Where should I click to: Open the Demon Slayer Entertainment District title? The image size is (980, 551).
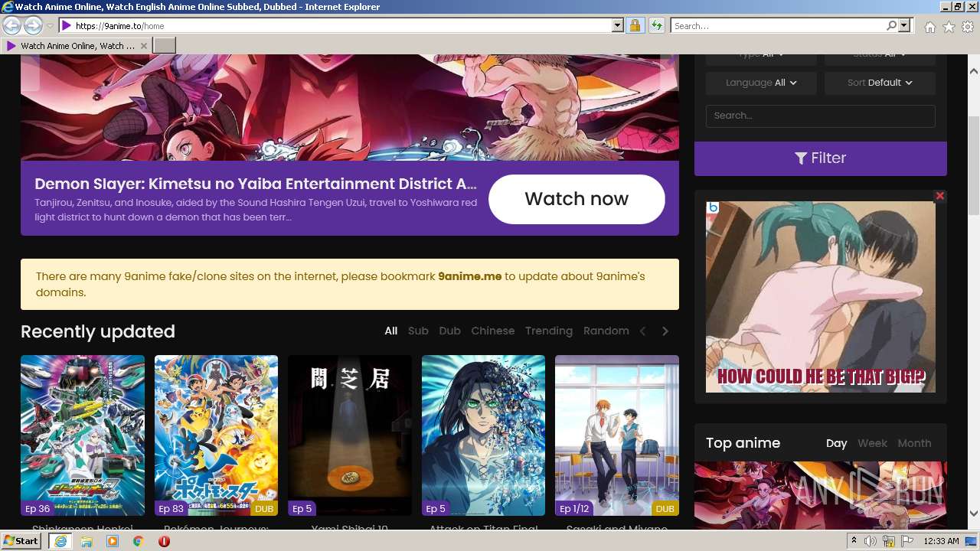(x=256, y=184)
